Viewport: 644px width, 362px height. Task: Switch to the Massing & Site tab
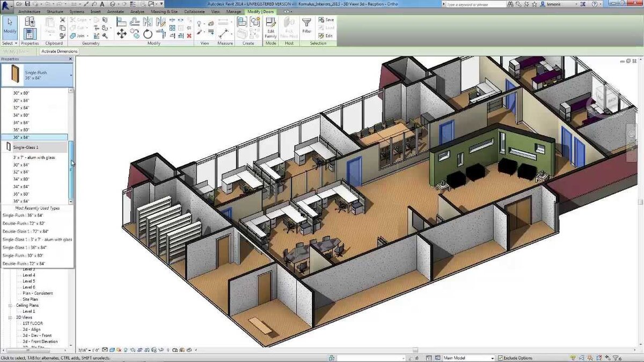[x=165, y=11]
